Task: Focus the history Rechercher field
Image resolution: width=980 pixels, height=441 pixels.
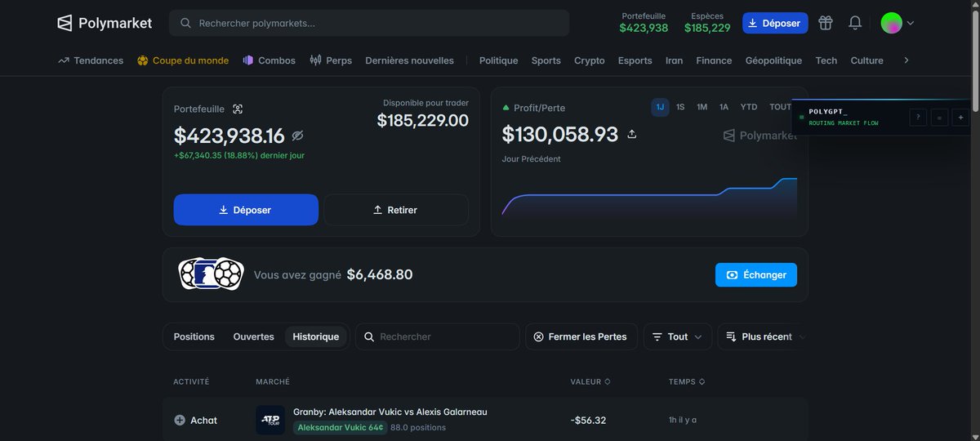Action: coord(438,336)
